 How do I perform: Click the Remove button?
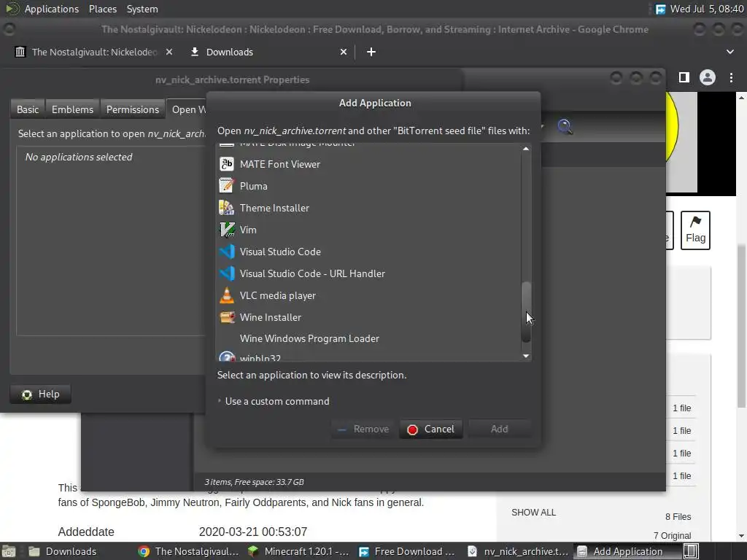pyautogui.click(x=363, y=429)
